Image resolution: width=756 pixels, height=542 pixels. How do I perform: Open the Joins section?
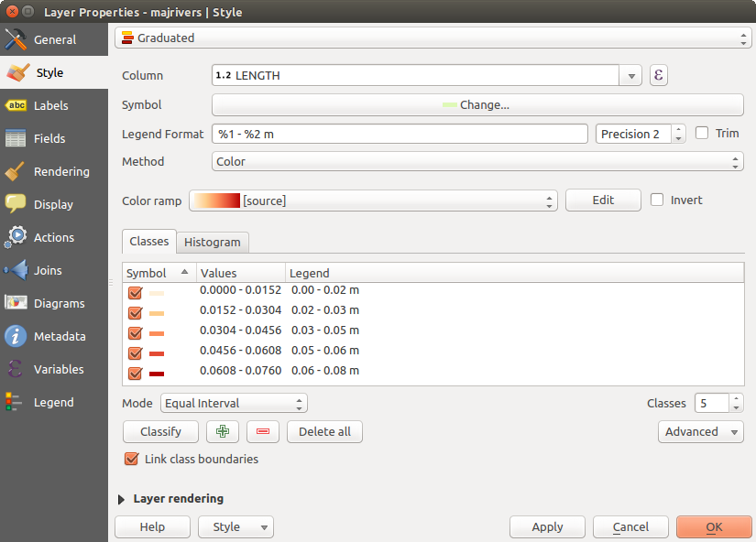point(48,271)
